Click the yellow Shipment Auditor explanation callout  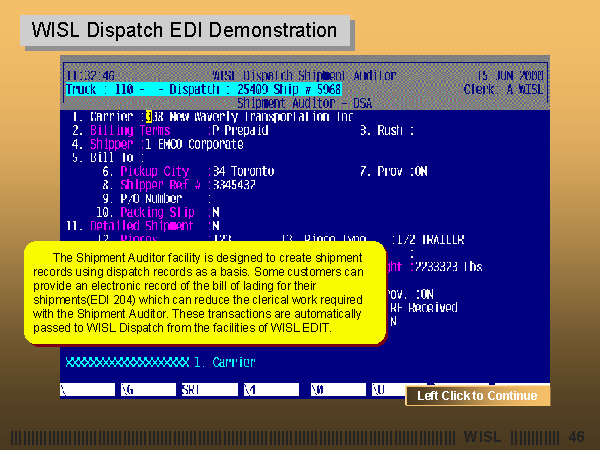coord(205,293)
